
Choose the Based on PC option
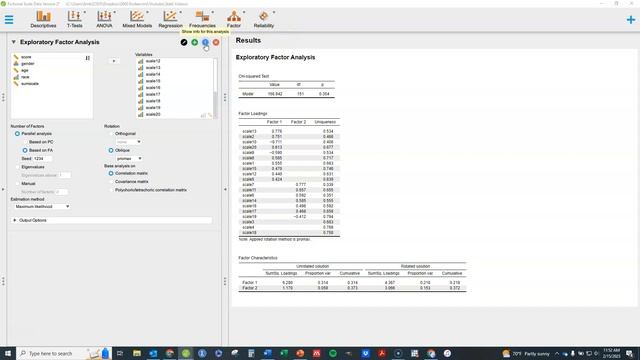pos(25,142)
